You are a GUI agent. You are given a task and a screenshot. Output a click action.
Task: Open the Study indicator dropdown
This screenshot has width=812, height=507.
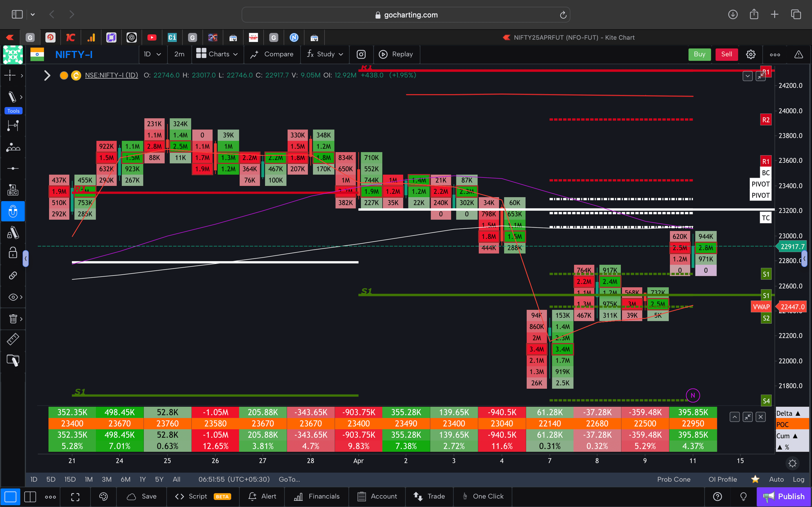325,54
